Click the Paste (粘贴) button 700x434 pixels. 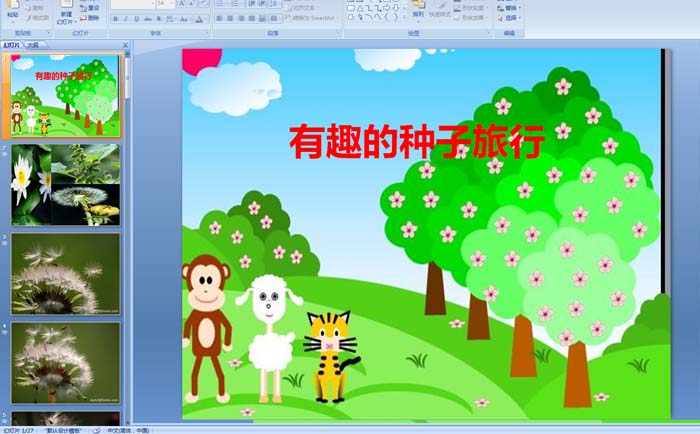coord(13,10)
